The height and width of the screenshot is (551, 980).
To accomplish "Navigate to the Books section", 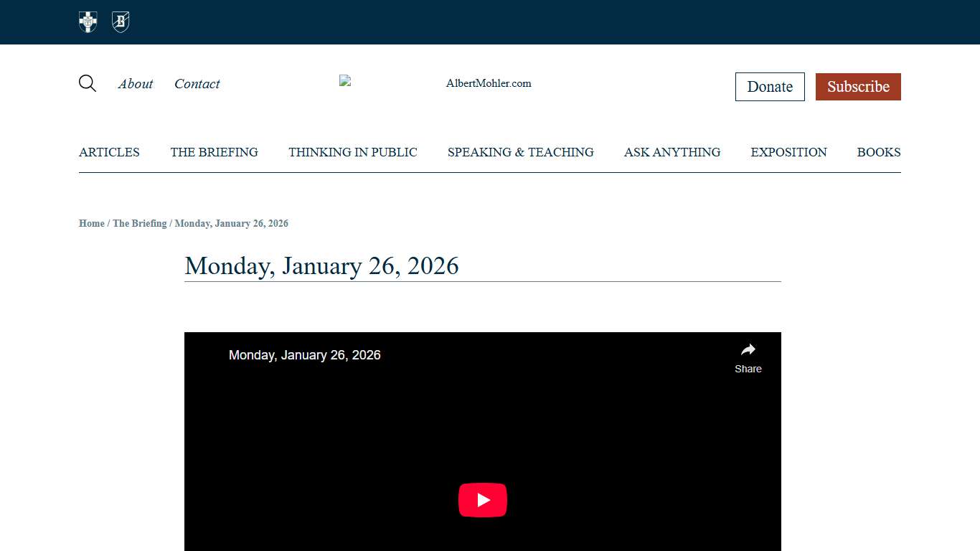I will [x=879, y=152].
